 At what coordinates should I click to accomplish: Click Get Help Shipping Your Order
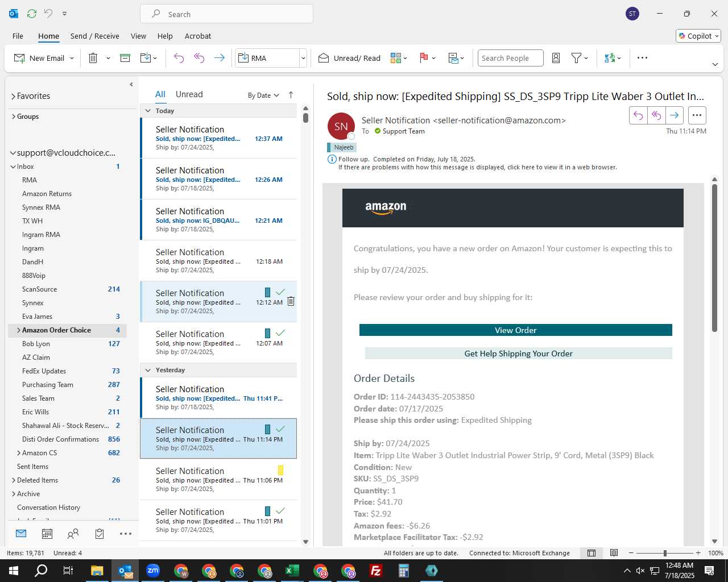[x=518, y=354]
